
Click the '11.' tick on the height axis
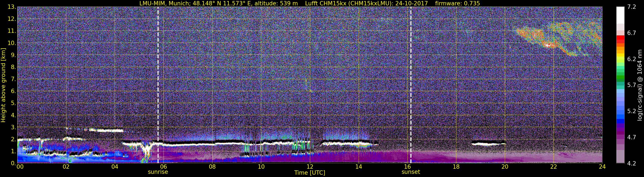pyautogui.click(x=12, y=31)
